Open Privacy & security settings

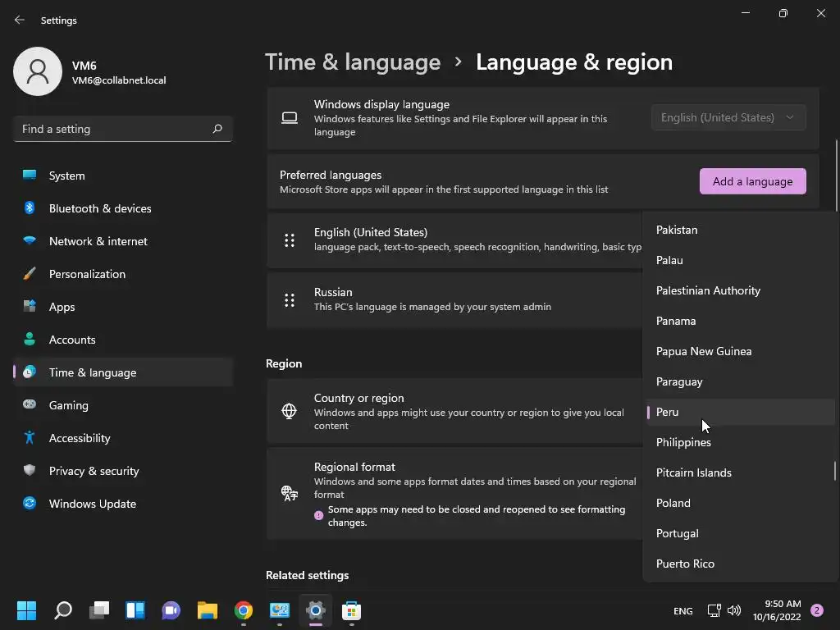(123, 471)
